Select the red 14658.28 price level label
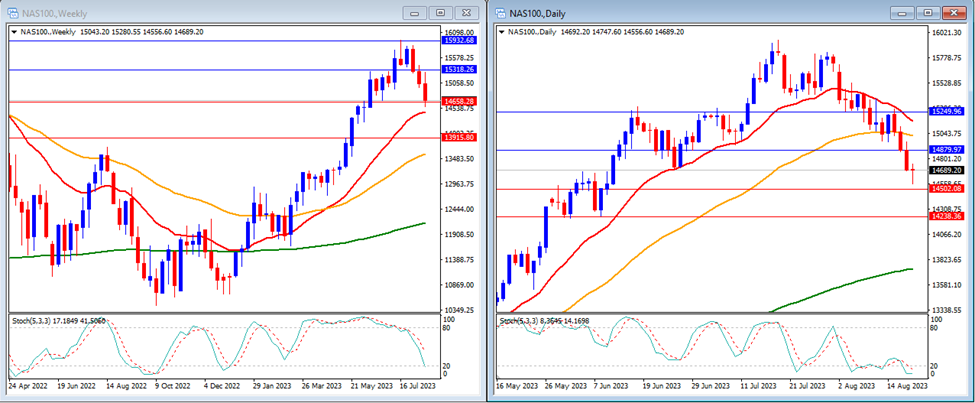Image resolution: width=975 pixels, height=403 pixels. click(458, 102)
